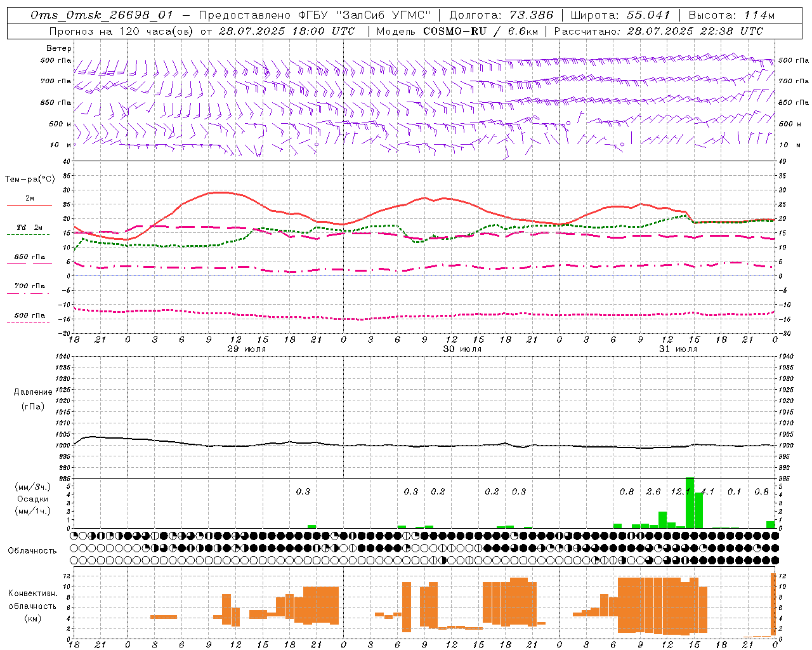Select the model name COSMO-RU
The width and height of the screenshot is (812, 650).
(x=455, y=30)
